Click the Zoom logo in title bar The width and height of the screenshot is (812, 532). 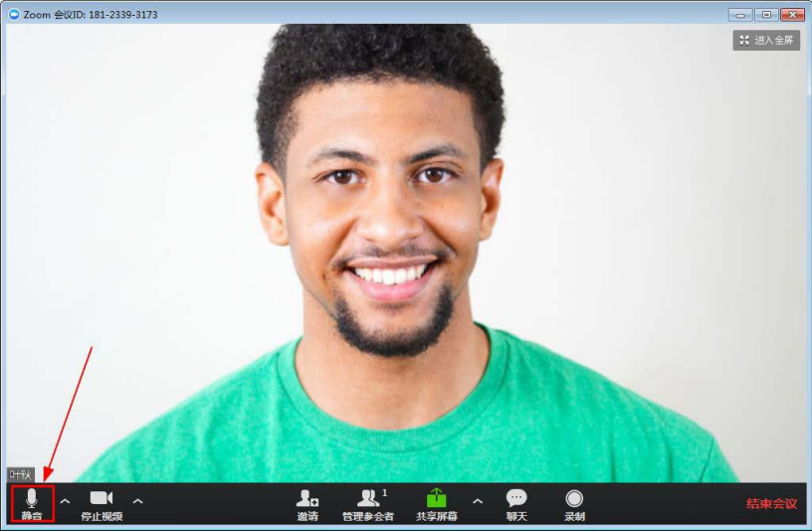pos(14,14)
